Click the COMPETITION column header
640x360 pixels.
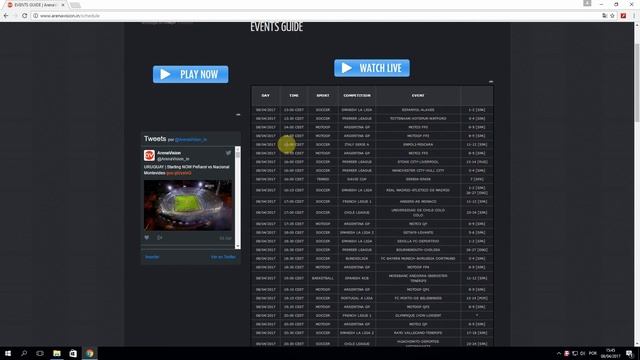point(357,96)
